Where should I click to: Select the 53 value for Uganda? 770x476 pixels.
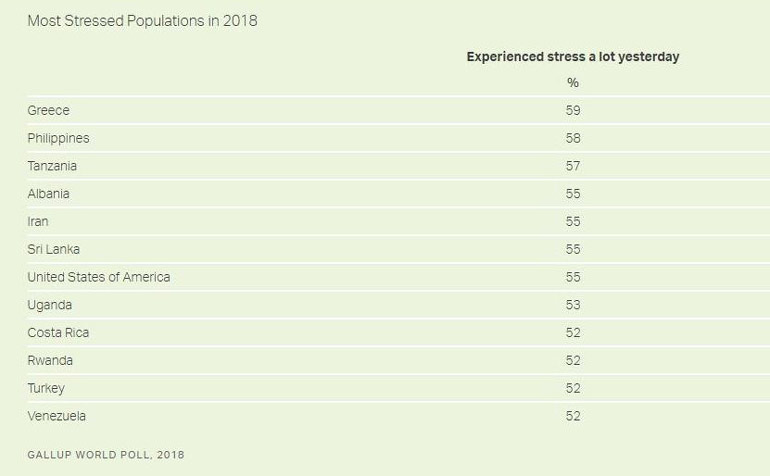[573, 305]
